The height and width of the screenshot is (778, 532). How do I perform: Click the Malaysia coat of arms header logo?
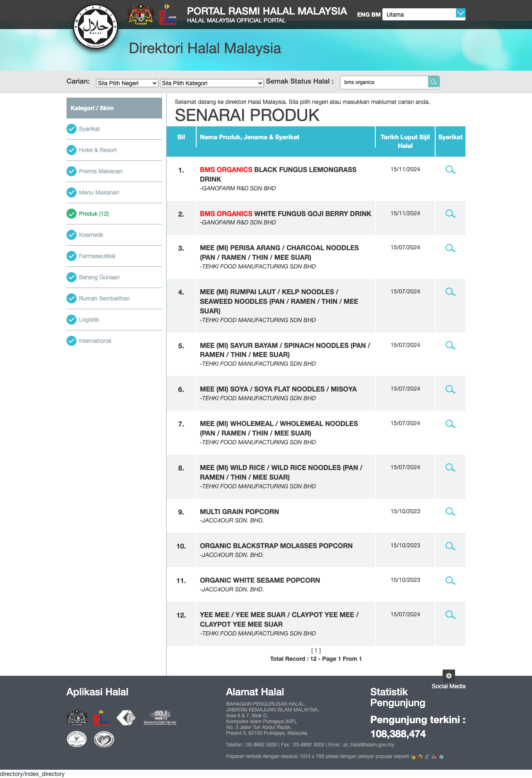[x=141, y=15]
